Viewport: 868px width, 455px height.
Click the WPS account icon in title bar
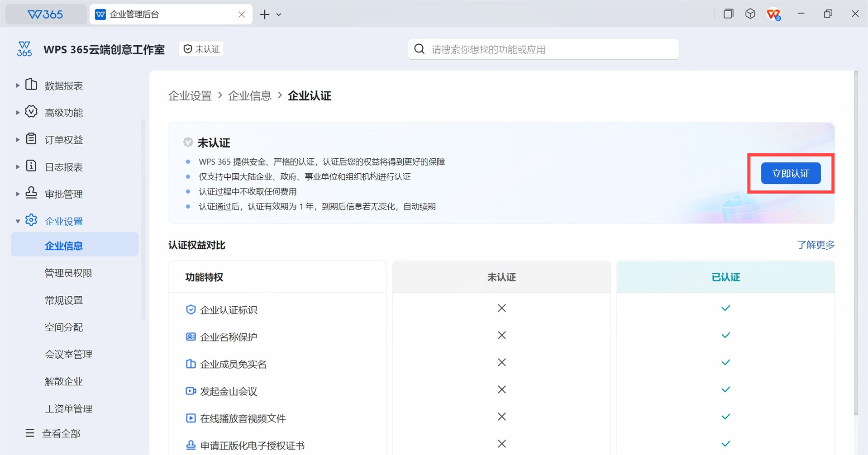773,14
